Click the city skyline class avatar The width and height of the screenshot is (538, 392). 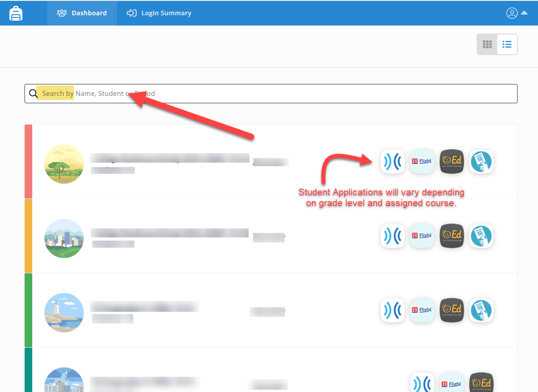pos(64,238)
